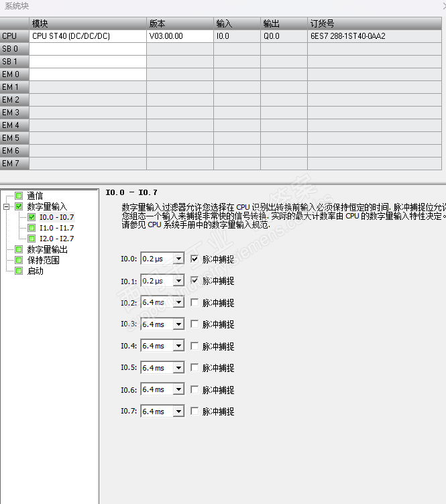Click the green icon beside 数字量输出
The height and width of the screenshot is (504, 446).
point(19,249)
